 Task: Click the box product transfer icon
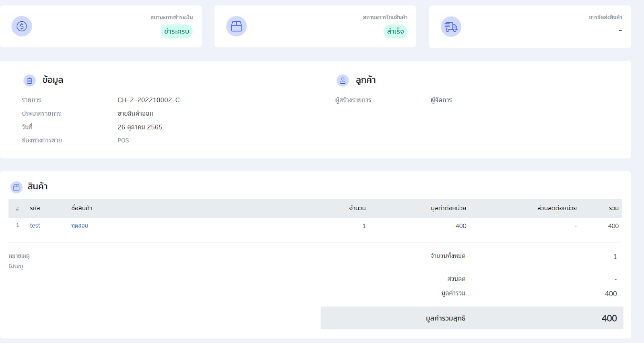point(236,26)
